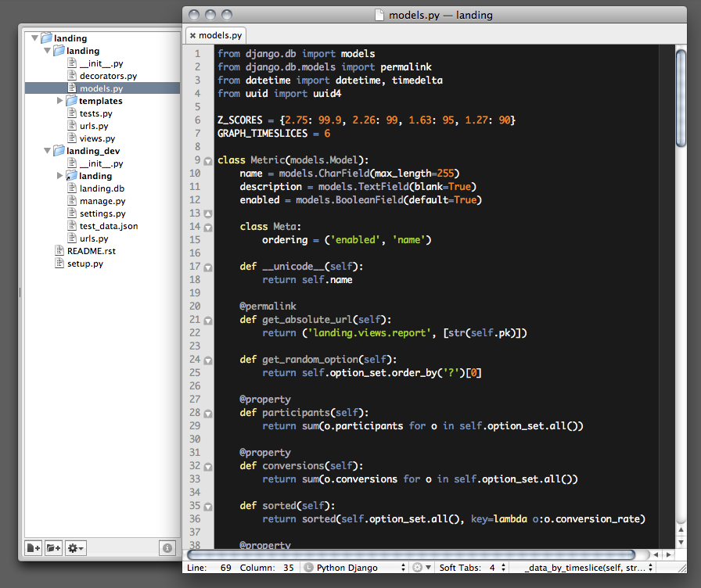Open the gear action menu in drawer
Image resolution: width=701 pixels, height=588 pixels.
[75, 548]
